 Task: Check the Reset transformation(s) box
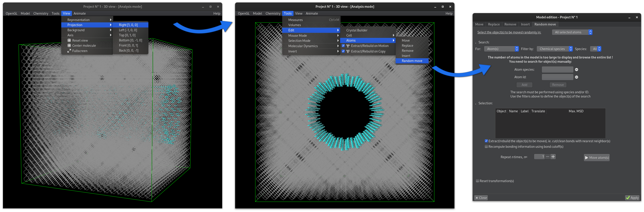tap(477, 181)
